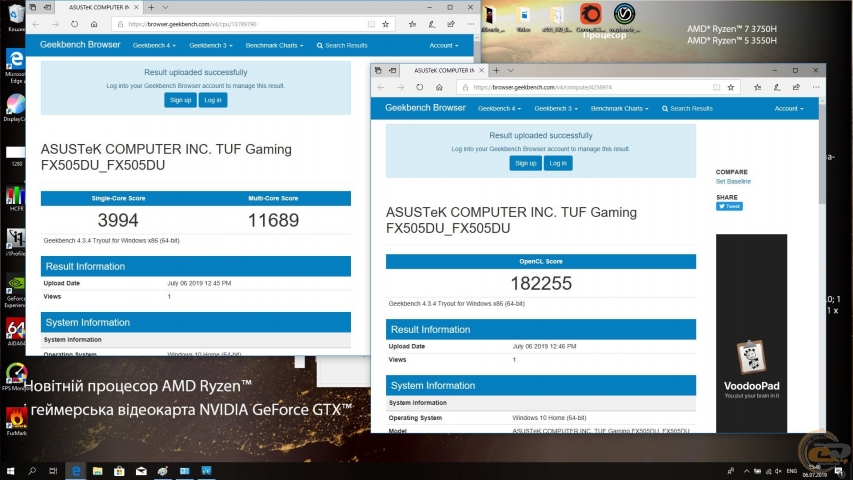Expand Geekbench 4 menu in left window
Viewport: 853px width, 480px height.
[154, 46]
